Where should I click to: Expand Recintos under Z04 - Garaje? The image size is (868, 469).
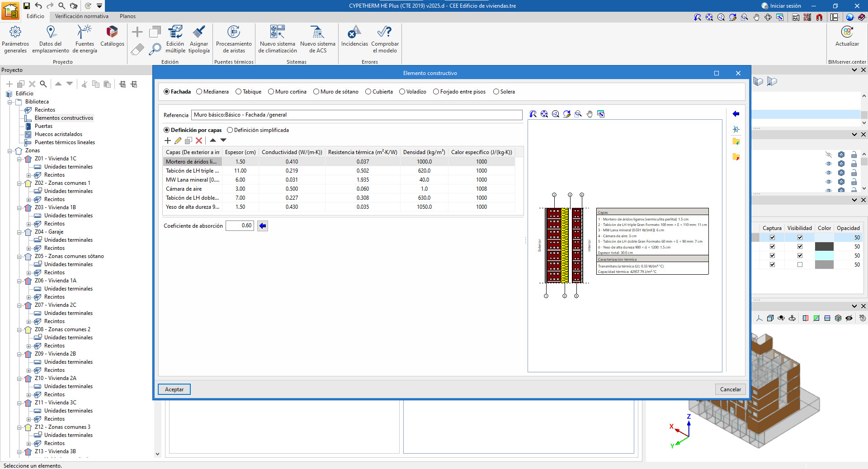pos(29,249)
